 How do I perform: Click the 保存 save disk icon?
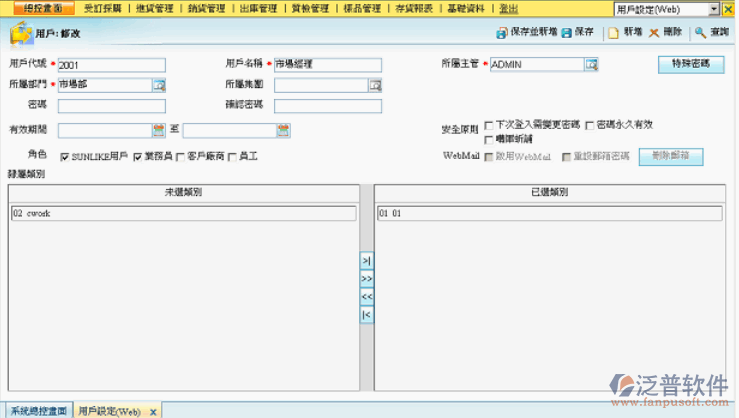pyautogui.click(x=567, y=33)
